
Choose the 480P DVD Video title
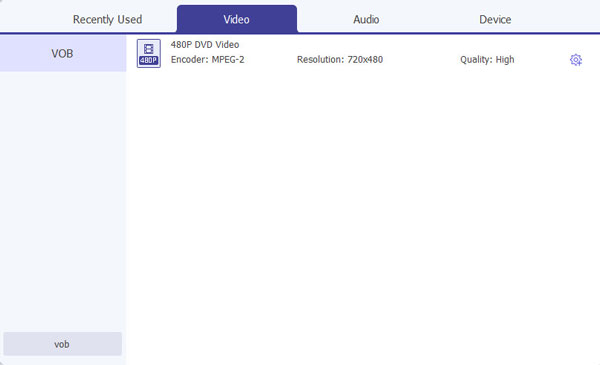tap(205, 45)
